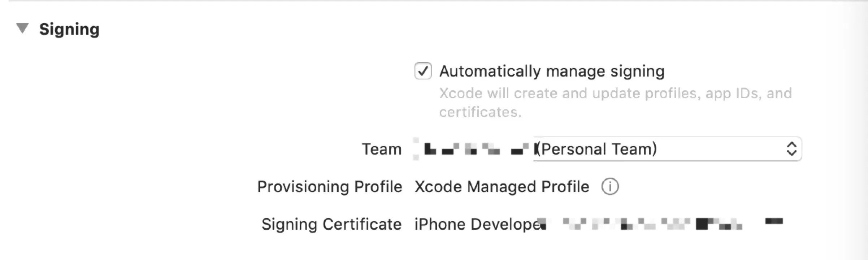This screenshot has height=260, width=868.
Task: Click the Managed Profile words
Action: pyautogui.click(x=528, y=187)
